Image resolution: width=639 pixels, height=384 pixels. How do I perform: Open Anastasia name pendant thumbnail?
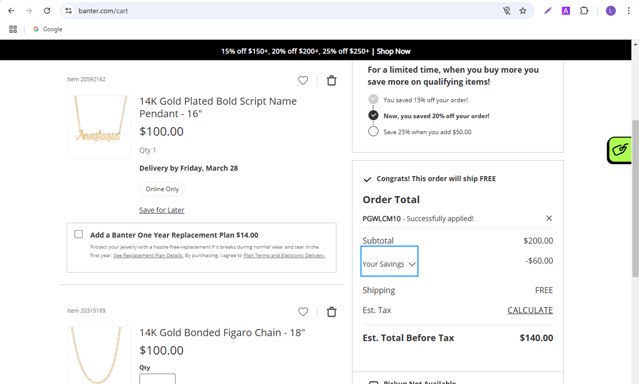(100, 126)
